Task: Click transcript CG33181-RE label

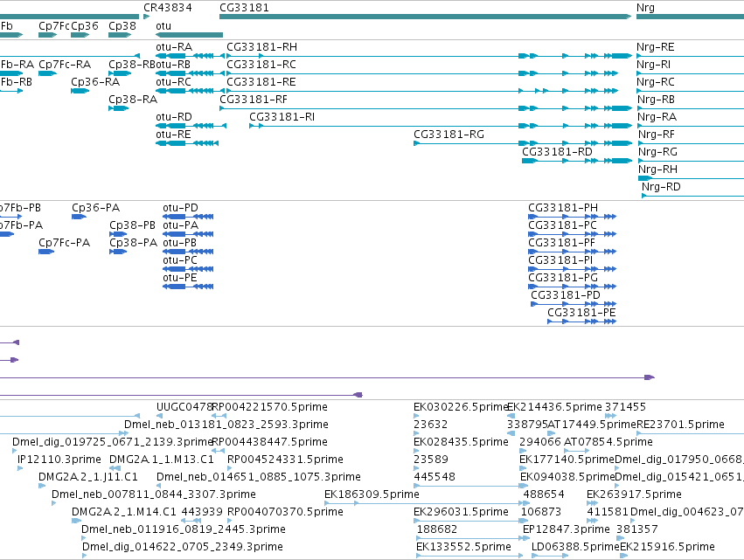Action: tap(261, 82)
